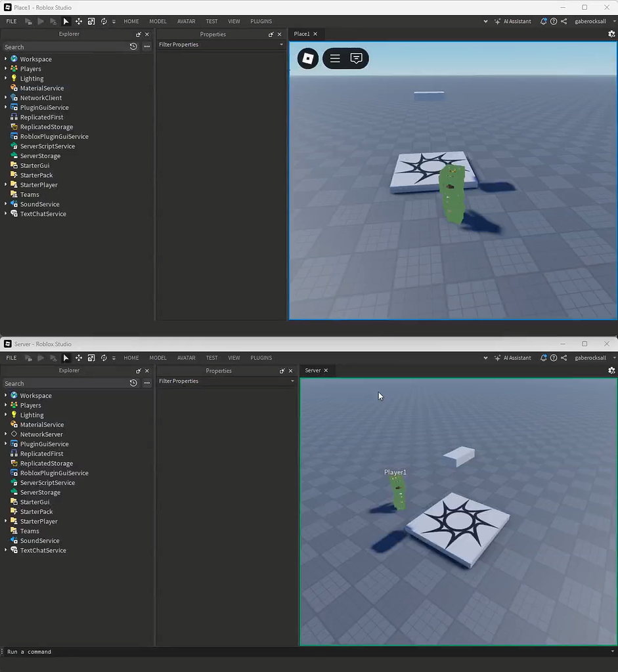Open the command bar dropdown arrow
The width and height of the screenshot is (618, 672).
(x=613, y=652)
